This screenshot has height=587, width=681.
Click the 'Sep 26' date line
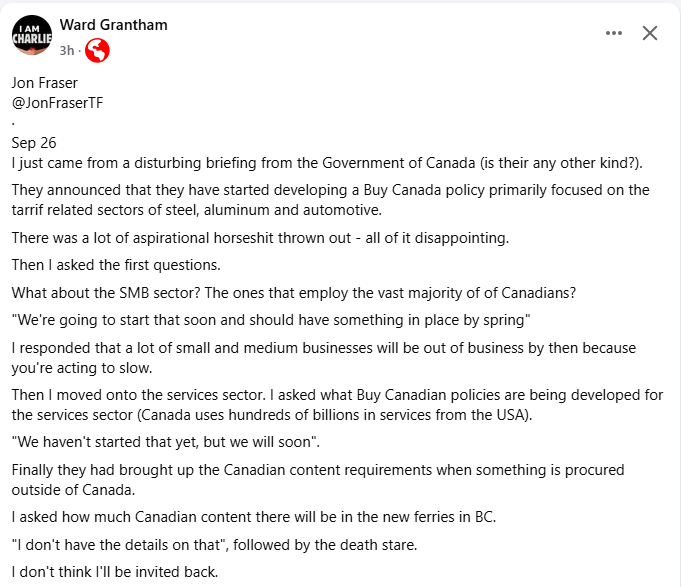click(34, 143)
